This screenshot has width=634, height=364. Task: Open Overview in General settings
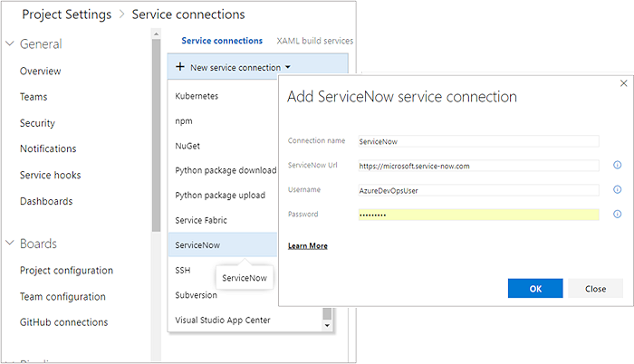[41, 72]
